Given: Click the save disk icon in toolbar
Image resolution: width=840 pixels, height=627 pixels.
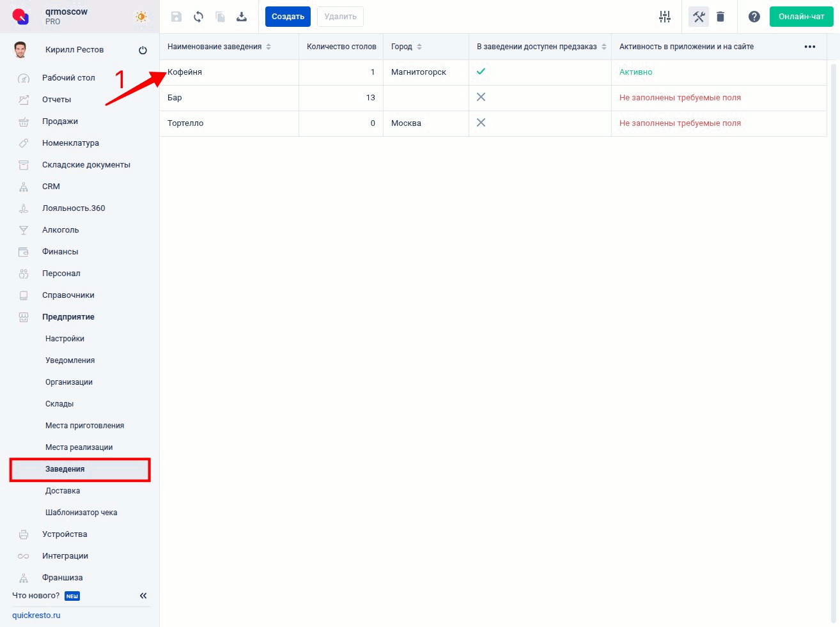Looking at the screenshot, I should tap(176, 17).
